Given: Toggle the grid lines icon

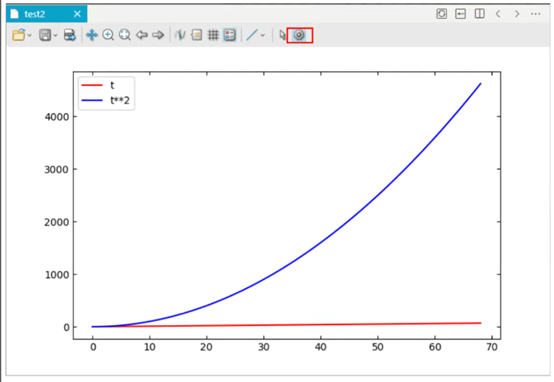Looking at the screenshot, I should pyautogui.click(x=213, y=35).
